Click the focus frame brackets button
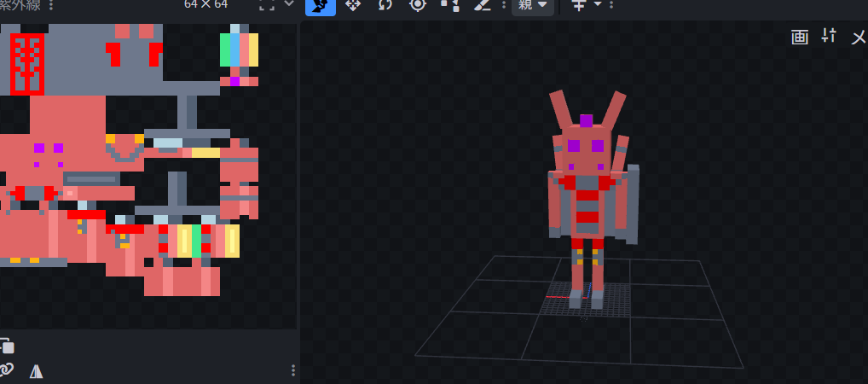This screenshot has width=868, height=384. click(267, 5)
